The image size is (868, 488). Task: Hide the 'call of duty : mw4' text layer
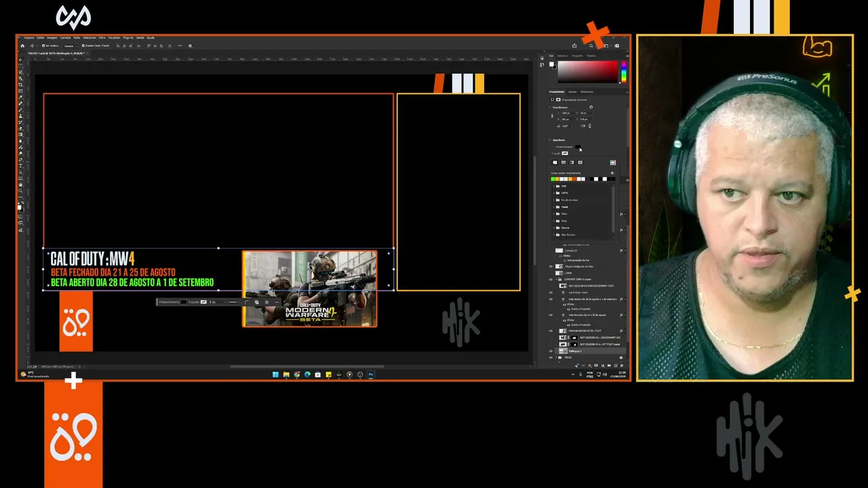click(x=551, y=293)
